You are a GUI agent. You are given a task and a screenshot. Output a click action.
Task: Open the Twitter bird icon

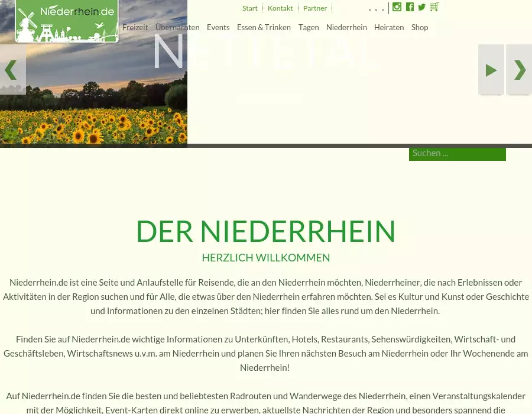(x=421, y=7)
